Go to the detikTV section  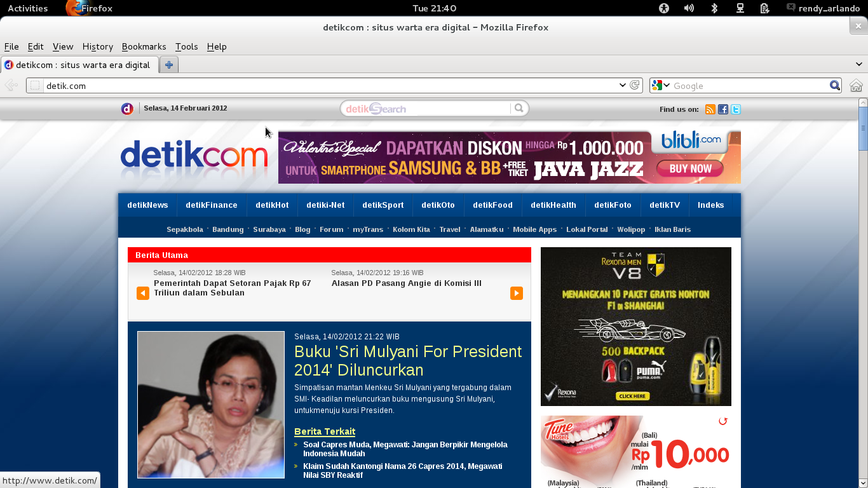tap(665, 205)
